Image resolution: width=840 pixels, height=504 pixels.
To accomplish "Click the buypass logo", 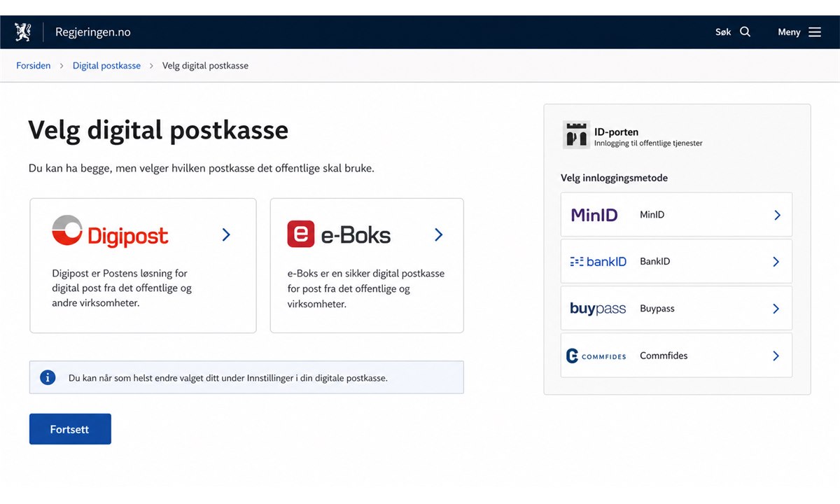I will (598, 309).
